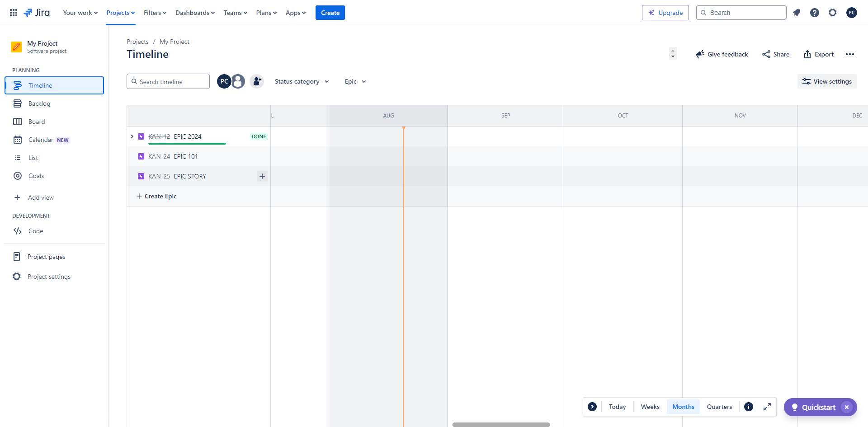Open the Epic filter dropdown
Viewport: 868px width, 427px height.
point(355,81)
